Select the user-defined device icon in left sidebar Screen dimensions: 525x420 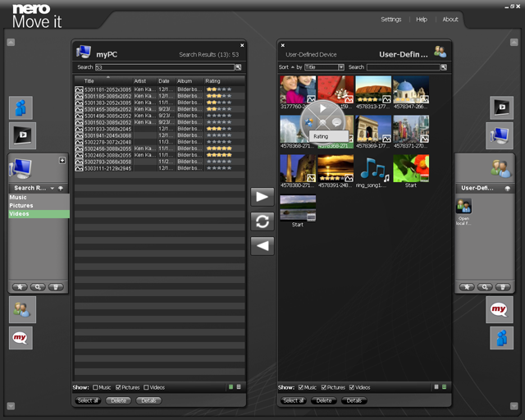click(x=22, y=310)
